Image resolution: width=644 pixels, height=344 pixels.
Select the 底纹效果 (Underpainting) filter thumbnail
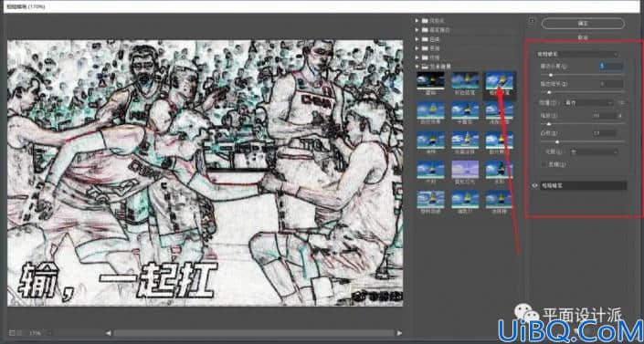(430, 110)
